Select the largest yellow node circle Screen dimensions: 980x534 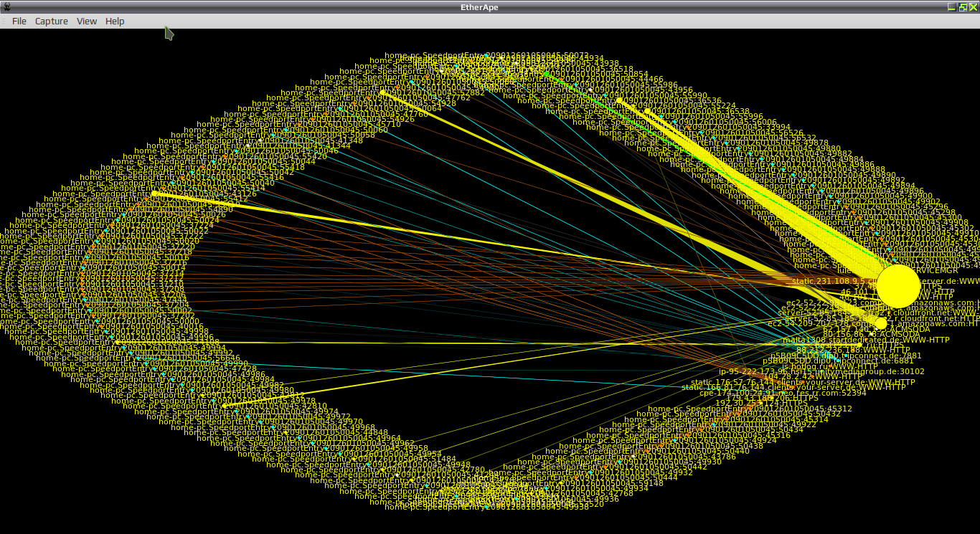tap(897, 285)
